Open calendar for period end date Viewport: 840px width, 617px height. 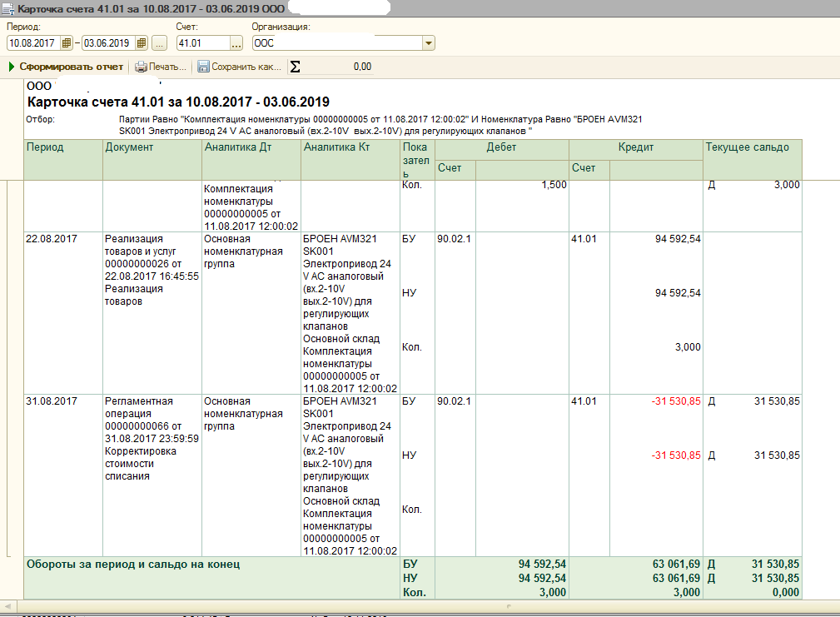[142, 43]
